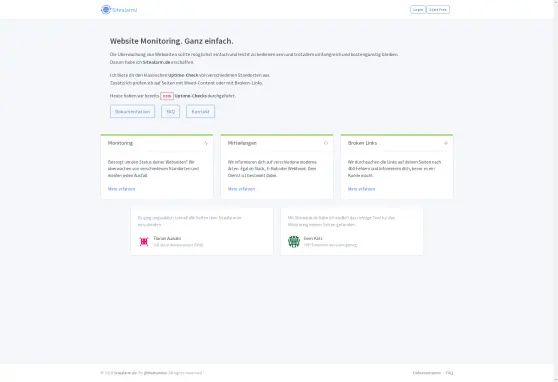Open the Dokumentation button
The width and height of the screenshot is (558, 382).
click(x=132, y=111)
